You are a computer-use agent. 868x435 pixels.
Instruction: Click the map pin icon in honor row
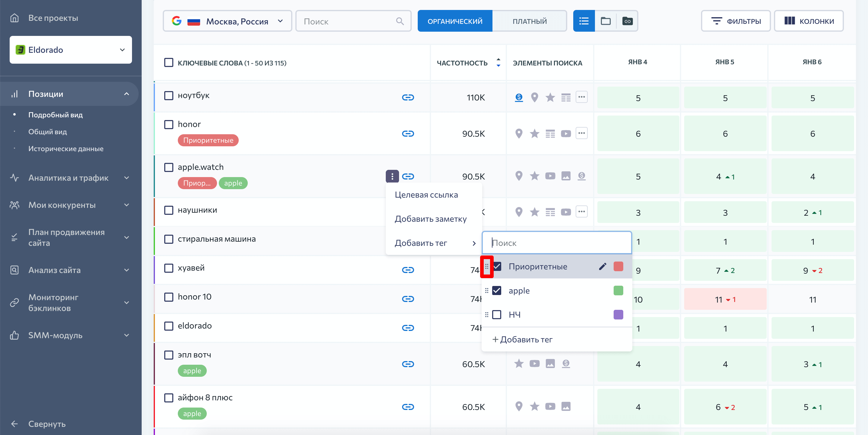519,134
